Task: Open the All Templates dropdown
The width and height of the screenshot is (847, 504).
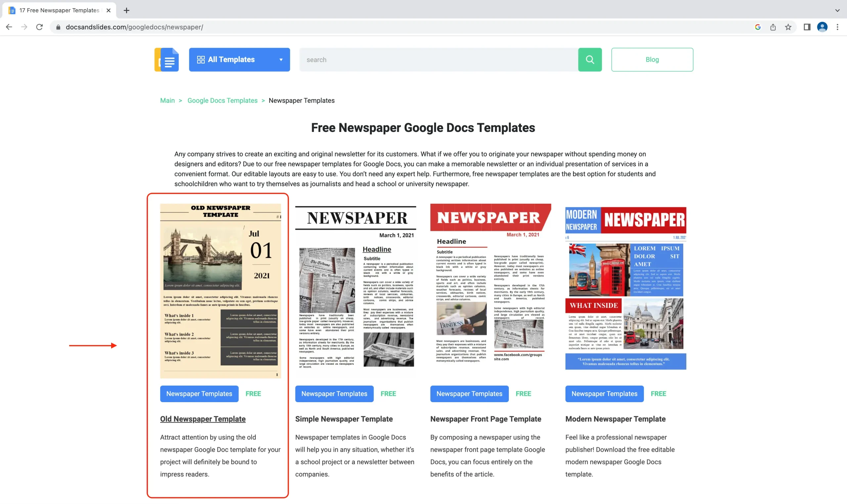Action: [281, 60]
